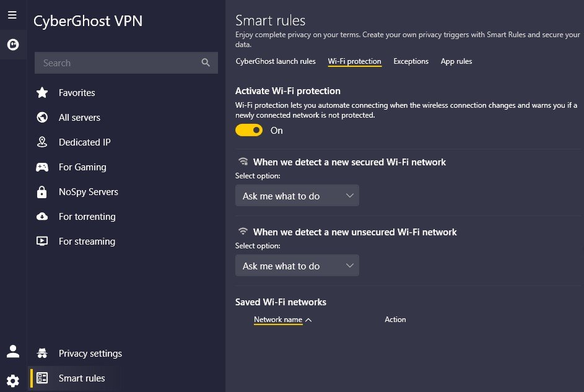The width and height of the screenshot is (584, 392).
Task: Click the For Gaming controller icon
Action: 42,167
